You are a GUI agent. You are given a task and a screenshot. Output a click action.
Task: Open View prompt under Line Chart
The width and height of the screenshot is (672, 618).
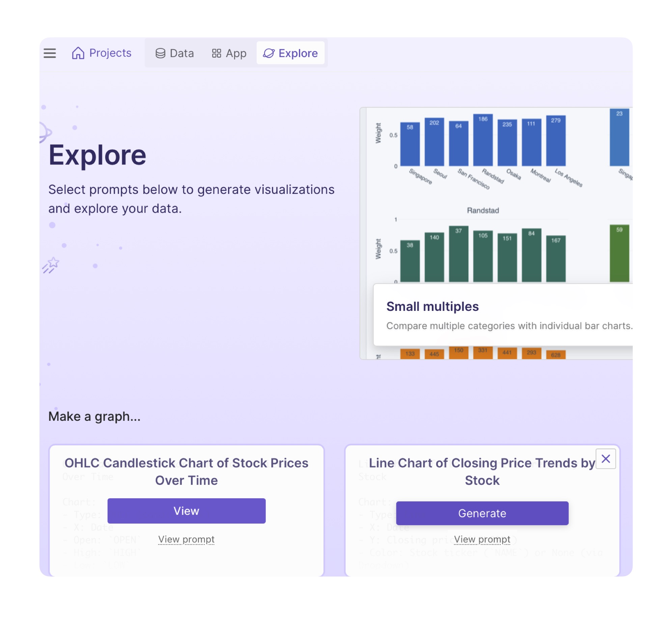coord(482,539)
